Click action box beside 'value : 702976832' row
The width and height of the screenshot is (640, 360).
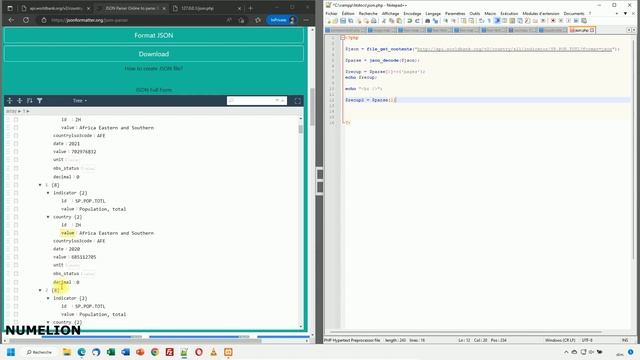coord(16,152)
